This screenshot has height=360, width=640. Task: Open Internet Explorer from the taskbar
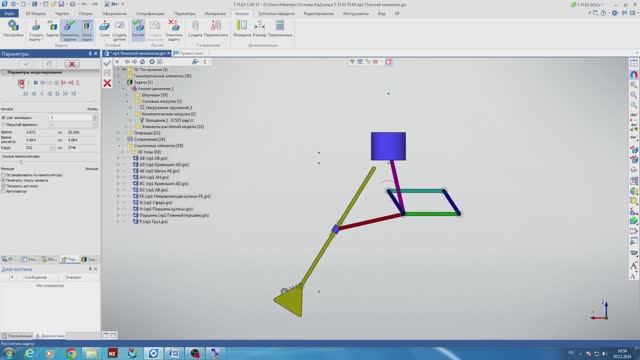[29, 353]
